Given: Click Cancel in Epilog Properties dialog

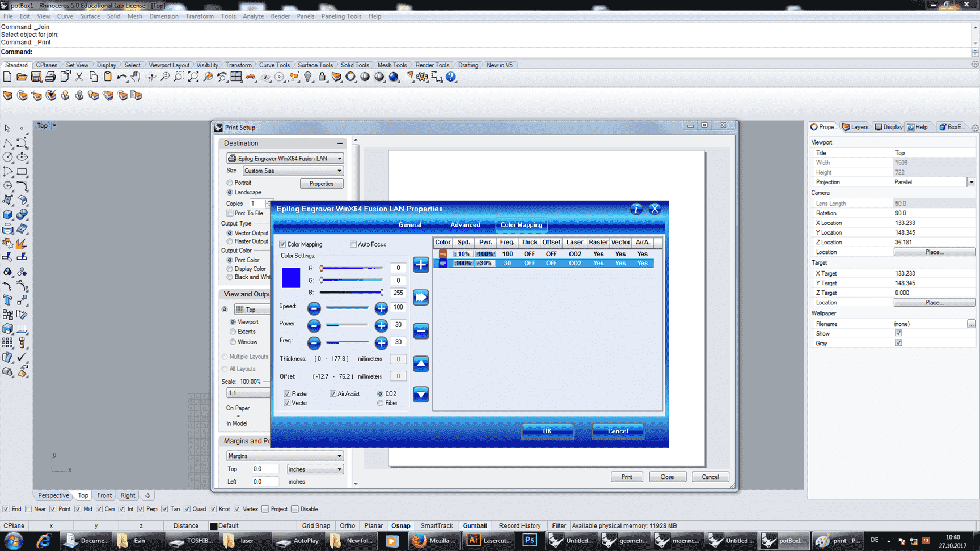Looking at the screenshot, I should click(618, 431).
